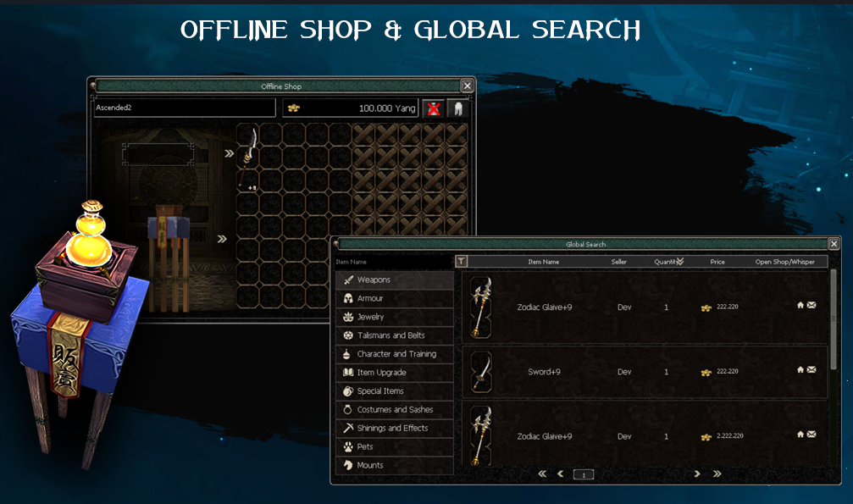Go to next results page
This screenshot has width=853, height=504.
pos(697,474)
